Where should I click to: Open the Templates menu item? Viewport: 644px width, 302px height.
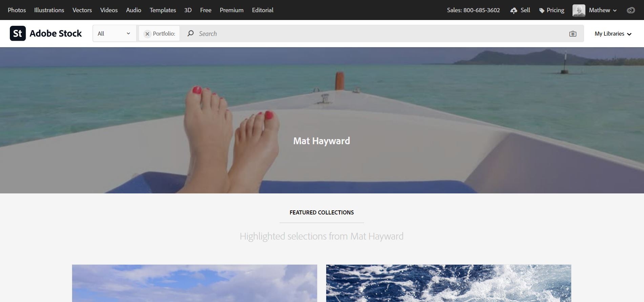[163, 10]
